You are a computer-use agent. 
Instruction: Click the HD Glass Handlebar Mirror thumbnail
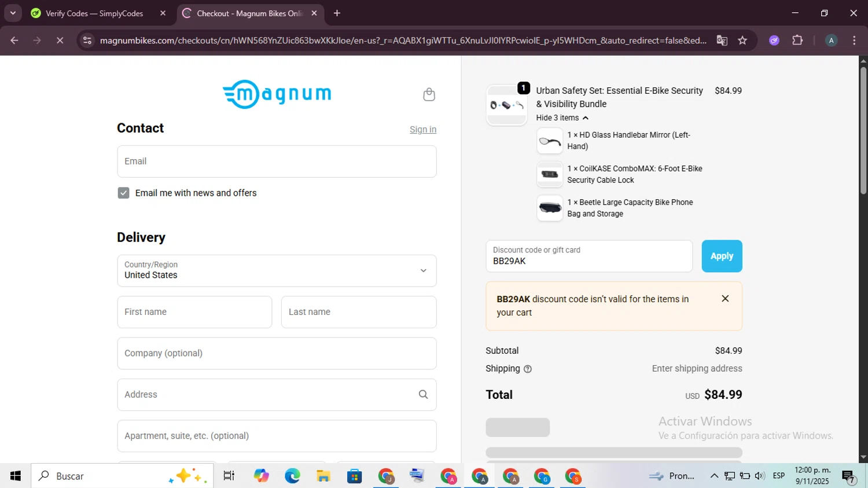tap(550, 141)
